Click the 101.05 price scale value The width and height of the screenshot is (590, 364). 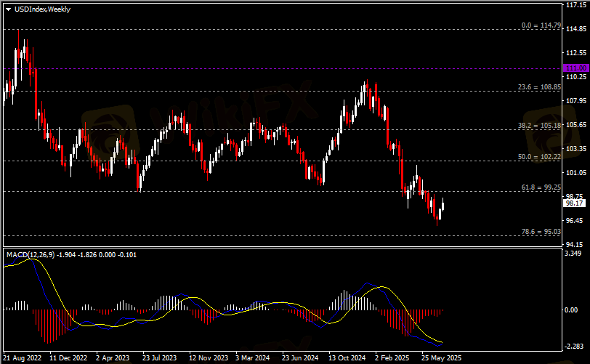pos(576,173)
